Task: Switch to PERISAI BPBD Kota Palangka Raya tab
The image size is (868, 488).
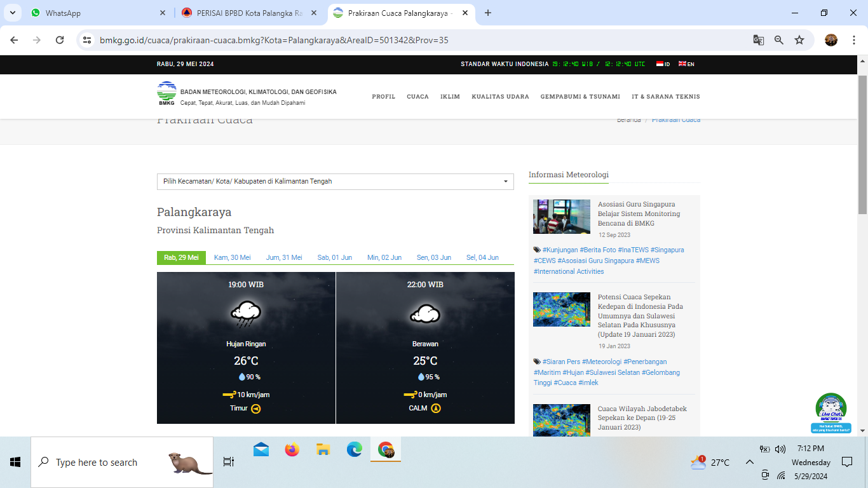Action: [249, 13]
